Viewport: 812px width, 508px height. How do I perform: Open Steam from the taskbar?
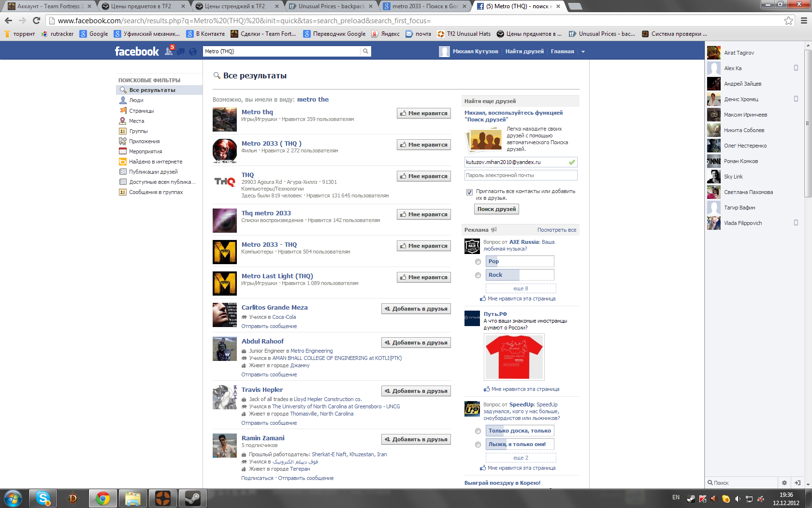click(x=193, y=498)
